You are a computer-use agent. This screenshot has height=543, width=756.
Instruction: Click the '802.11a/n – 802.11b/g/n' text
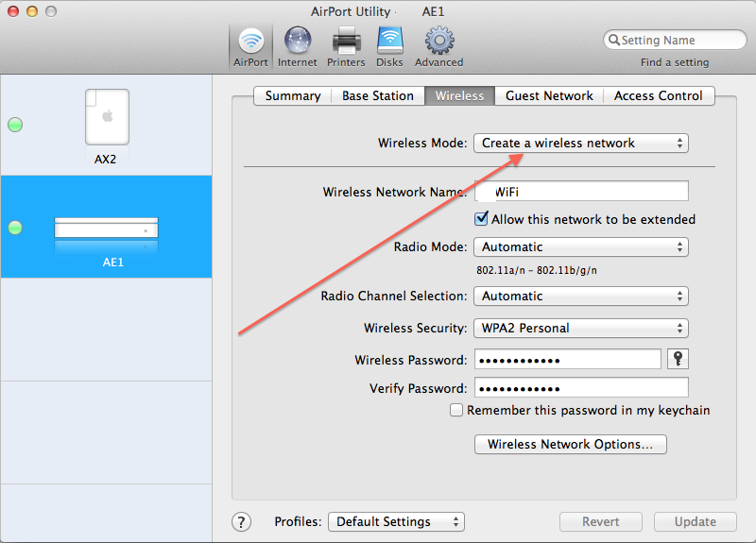(537, 270)
